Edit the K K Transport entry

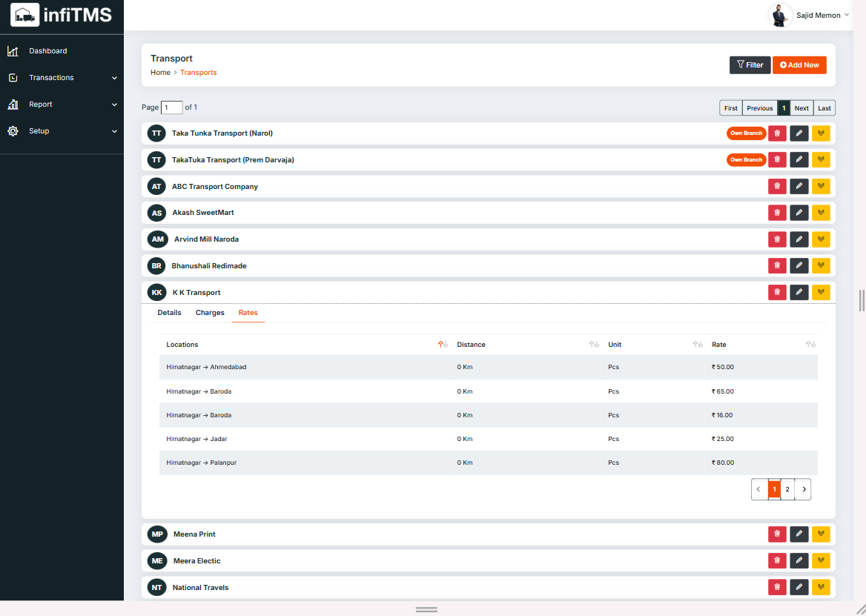pos(799,292)
